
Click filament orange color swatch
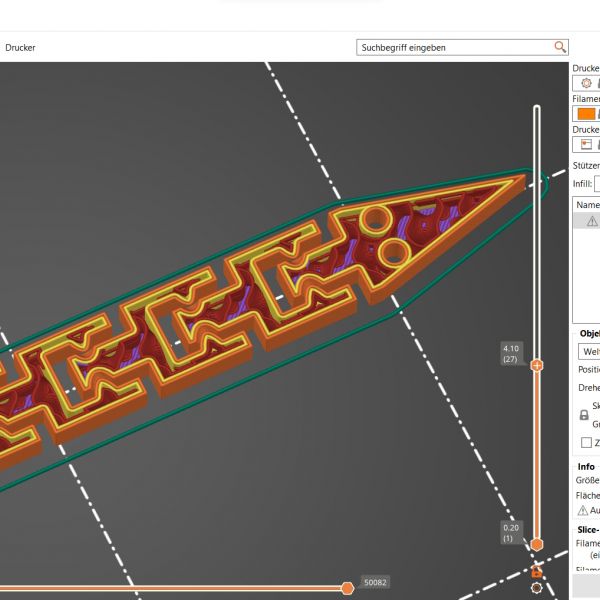click(x=586, y=114)
